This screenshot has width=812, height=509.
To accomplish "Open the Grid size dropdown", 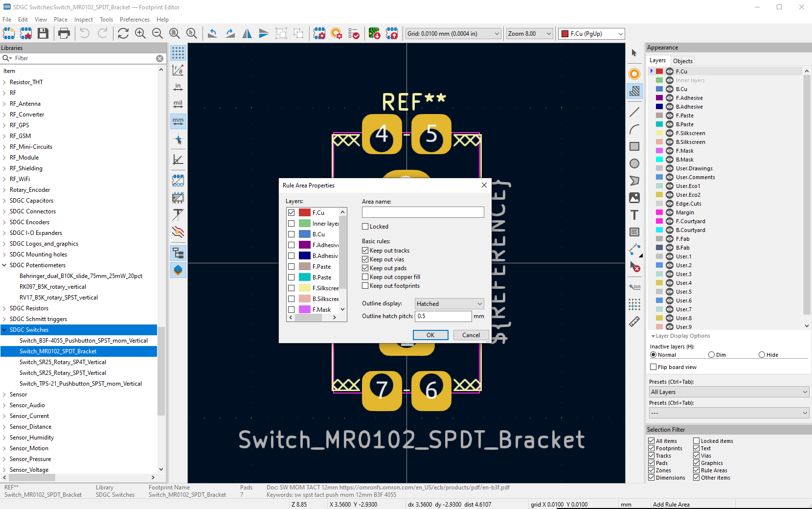I will 453,34.
